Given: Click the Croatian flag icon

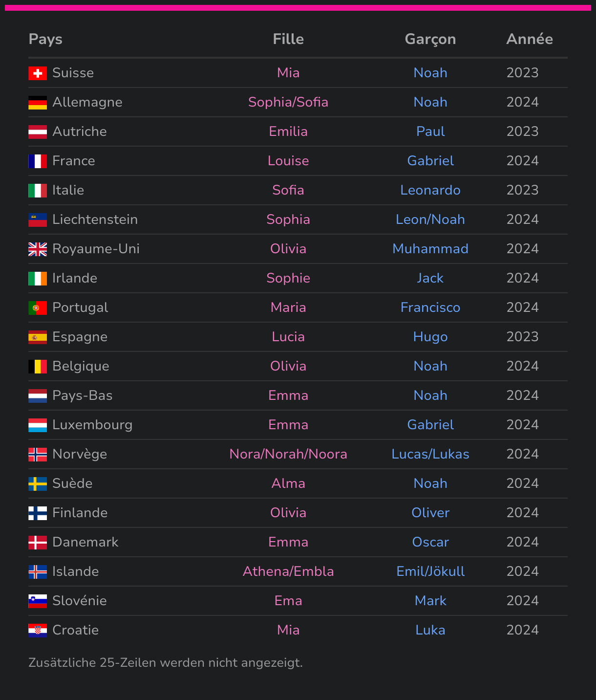Looking at the screenshot, I should pos(38,631).
